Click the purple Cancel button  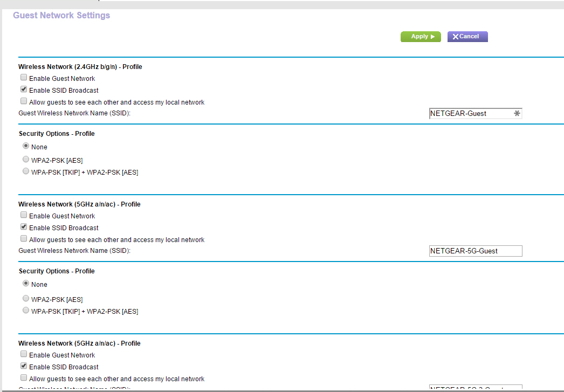coord(467,37)
